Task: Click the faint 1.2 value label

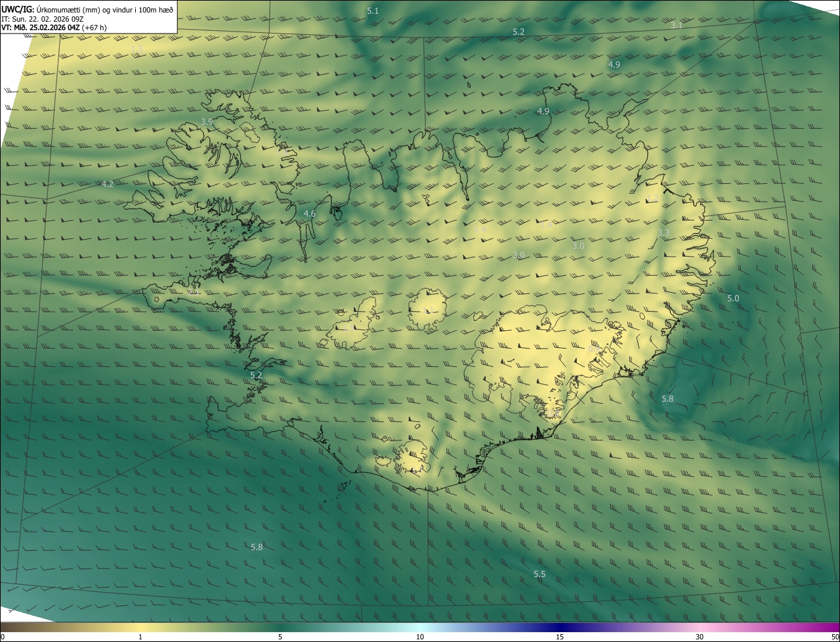Action: tap(652, 198)
